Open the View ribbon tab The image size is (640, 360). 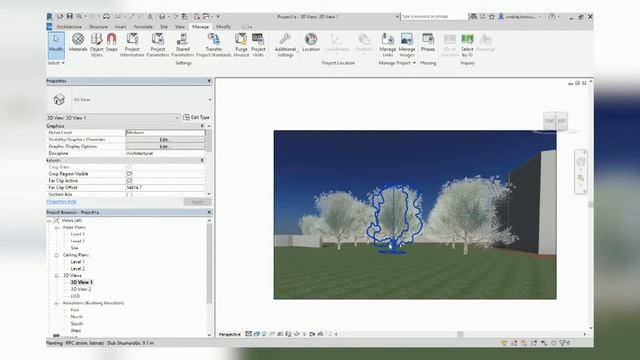[x=180, y=27]
